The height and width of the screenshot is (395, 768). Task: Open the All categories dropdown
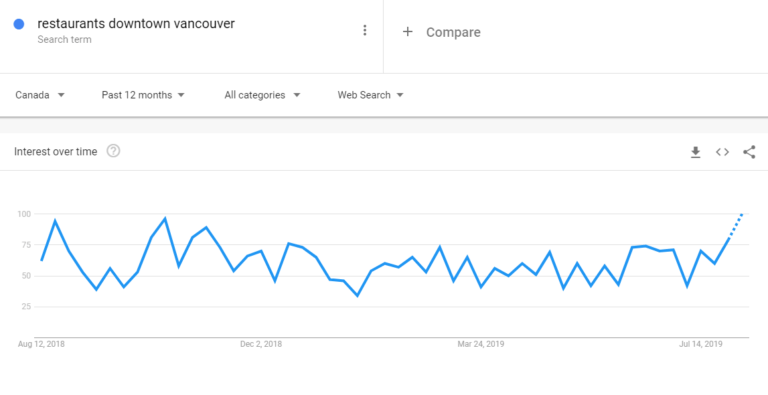[x=262, y=95]
